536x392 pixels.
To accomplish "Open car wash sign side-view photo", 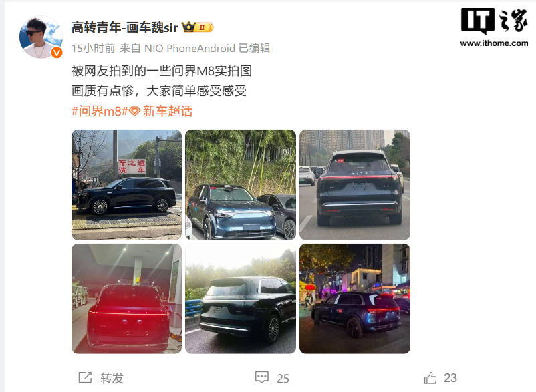I will coord(126,185).
